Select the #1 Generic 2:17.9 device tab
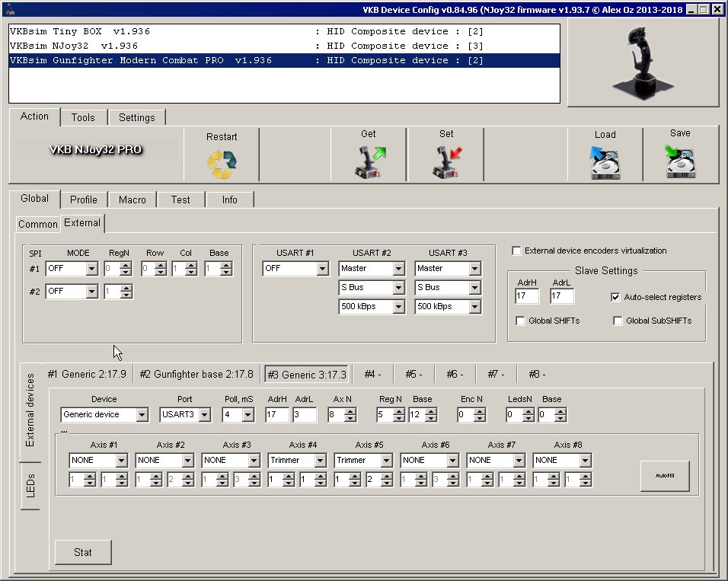 tap(87, 375)
